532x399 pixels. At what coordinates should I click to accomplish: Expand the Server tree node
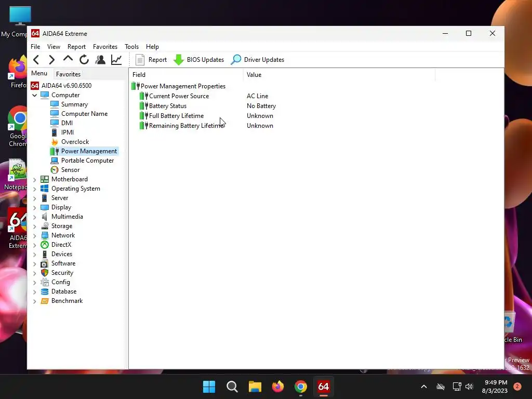35,198
